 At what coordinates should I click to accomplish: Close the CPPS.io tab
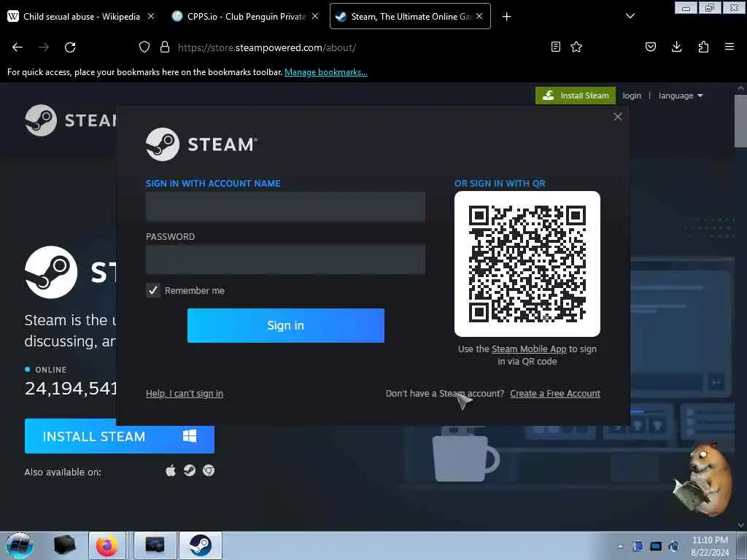[315, 16]
